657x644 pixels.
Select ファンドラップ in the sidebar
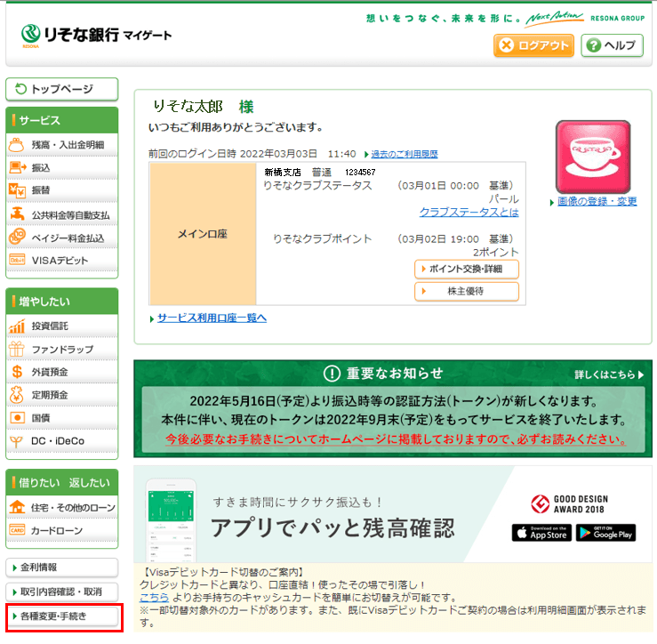62,350
